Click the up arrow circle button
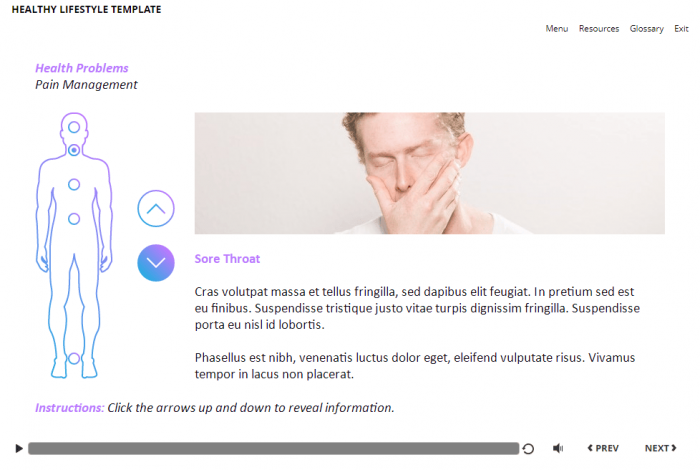 [156, 208]
